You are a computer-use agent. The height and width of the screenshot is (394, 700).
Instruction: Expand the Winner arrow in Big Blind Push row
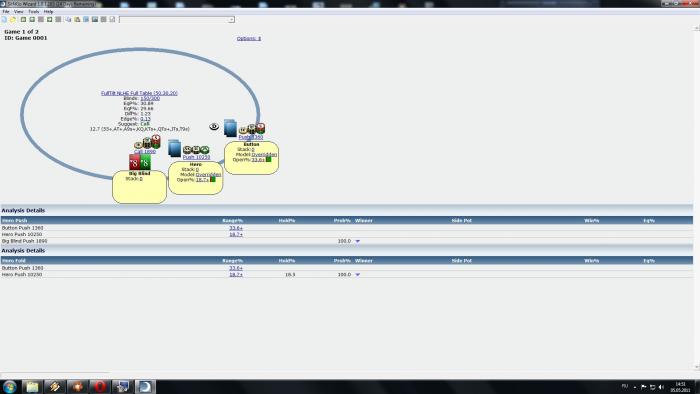coord(358,241)
